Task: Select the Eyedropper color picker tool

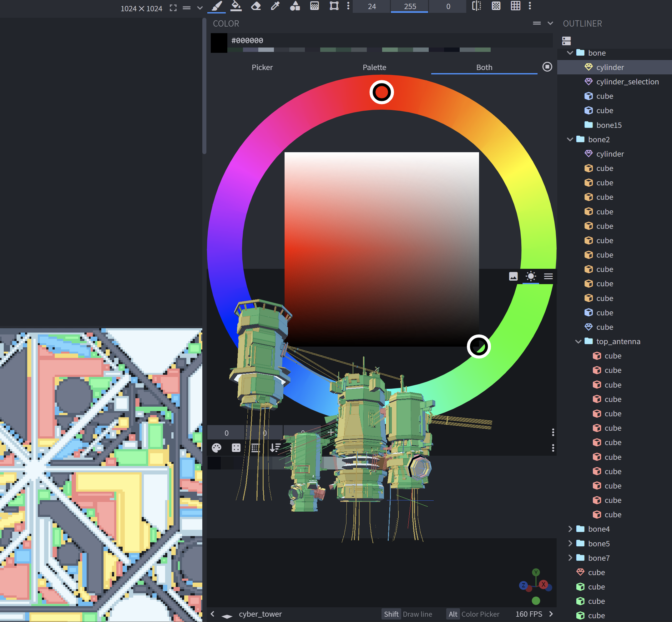Action: coord(275,6)
